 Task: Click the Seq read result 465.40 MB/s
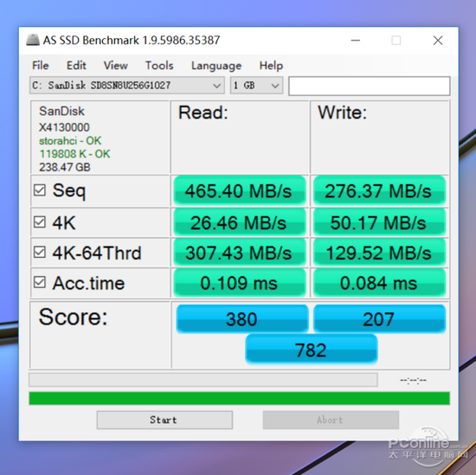(240, 191)
